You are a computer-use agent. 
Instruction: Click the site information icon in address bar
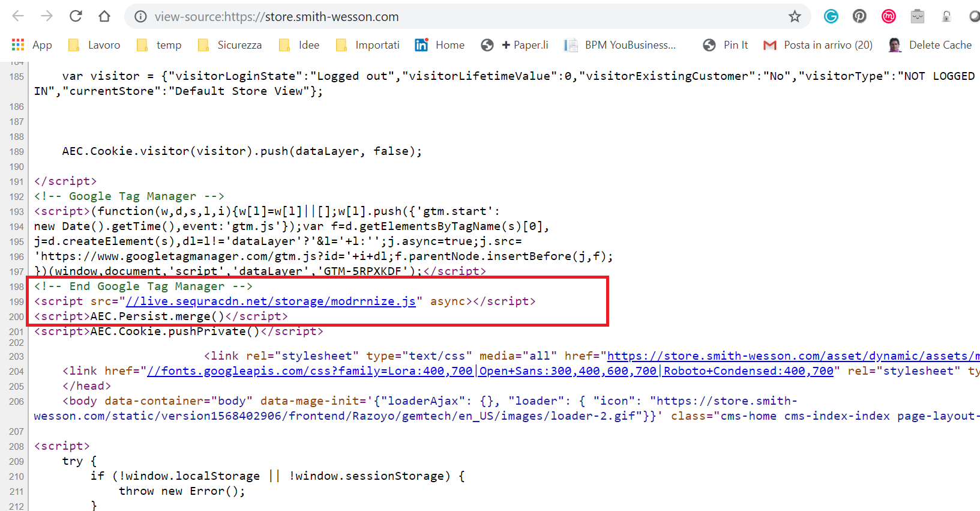coord(140,16)
